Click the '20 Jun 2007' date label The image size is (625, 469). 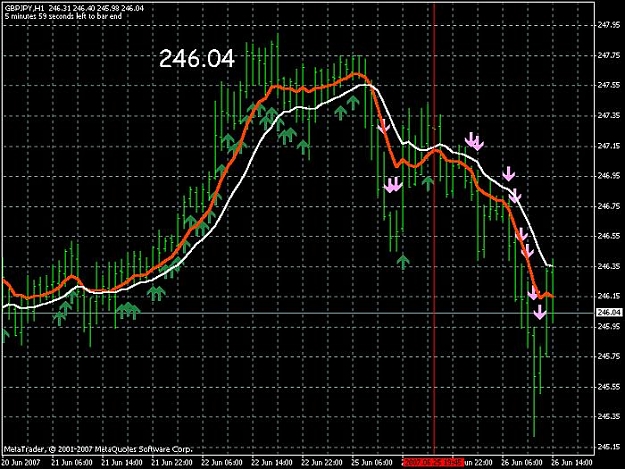[21, 463]
